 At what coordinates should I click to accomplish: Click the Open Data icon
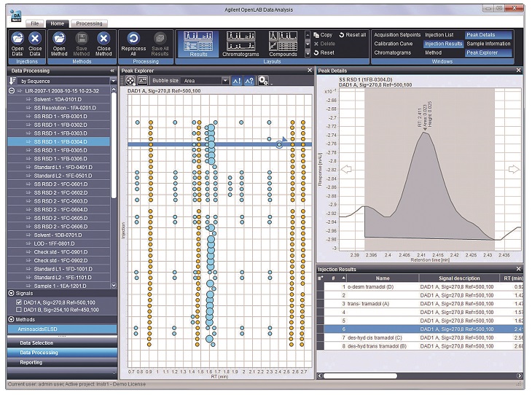click(x=17, y=39)
